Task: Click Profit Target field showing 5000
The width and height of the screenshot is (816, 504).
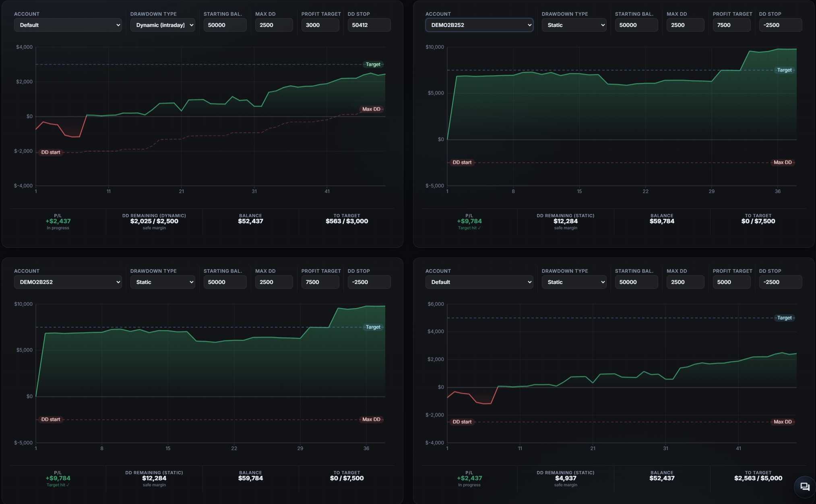Action: [x=732, y=282]
